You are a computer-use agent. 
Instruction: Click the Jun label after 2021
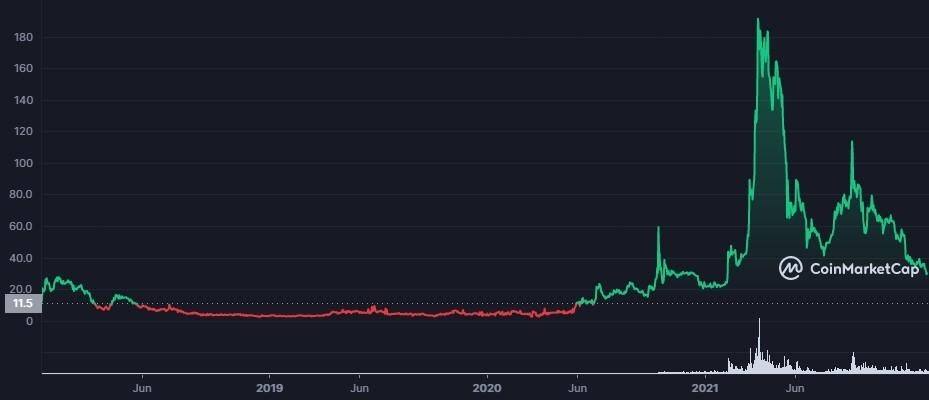(x=795, y=388)
